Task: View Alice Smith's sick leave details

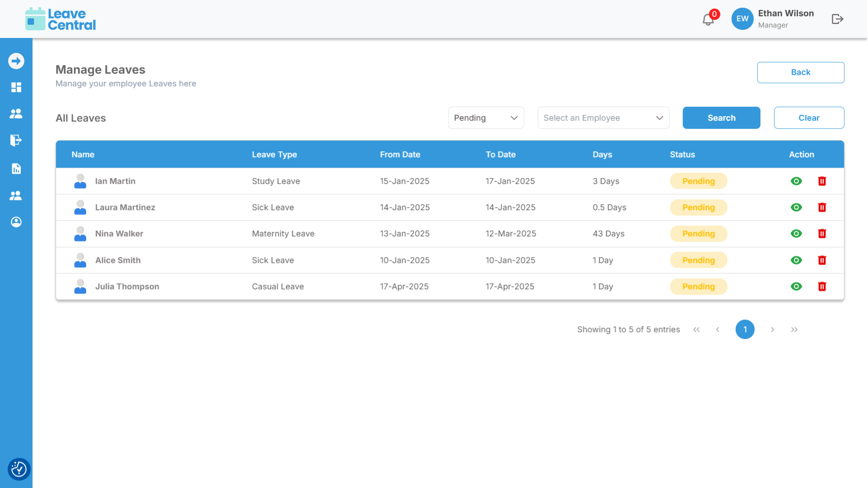Action: click(x=796, y=260)
